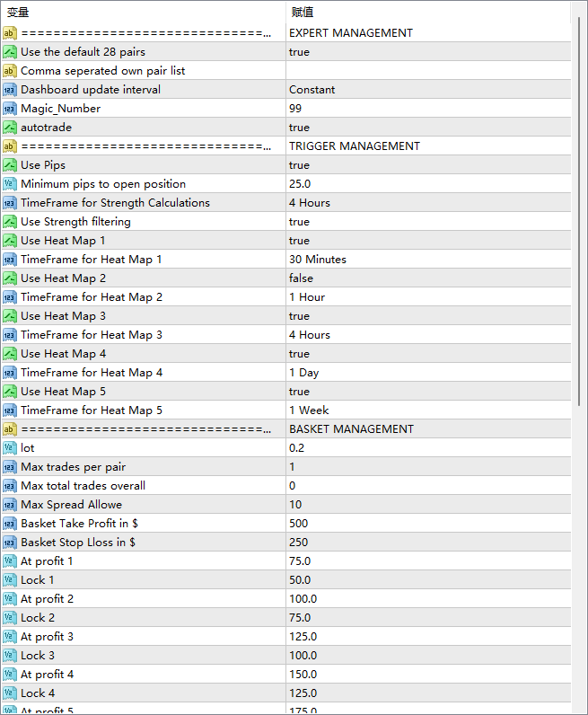Click the double icon beside 'At profit 4'
Viewport: 588px width, 715px height.
(x=10, y=675)
